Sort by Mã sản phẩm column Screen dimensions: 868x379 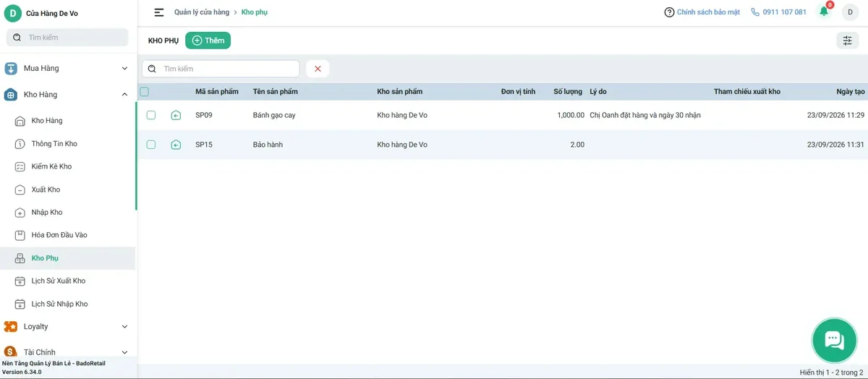coord(217,92)
